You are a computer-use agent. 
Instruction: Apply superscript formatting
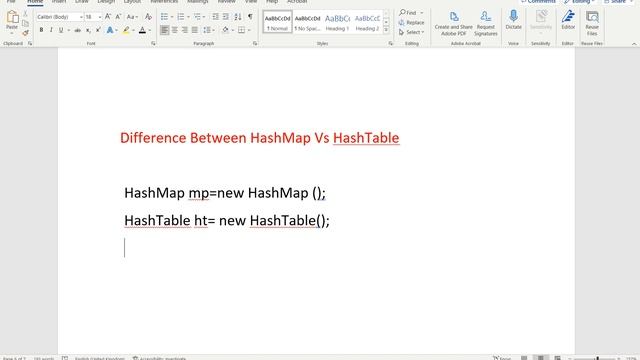coord(98,30)
